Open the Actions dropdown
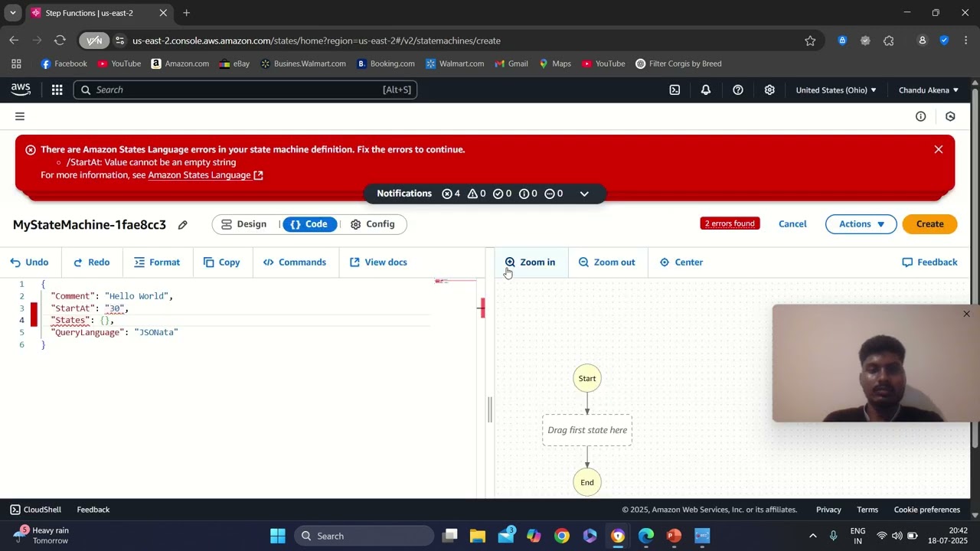 tap(861, 224)
